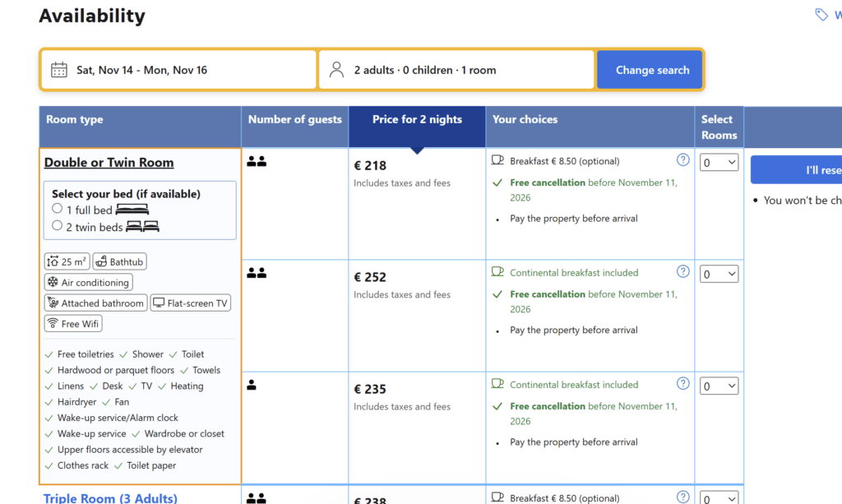Click the person icon in guests field
This screenshot has height=504, width=842.
336,70
